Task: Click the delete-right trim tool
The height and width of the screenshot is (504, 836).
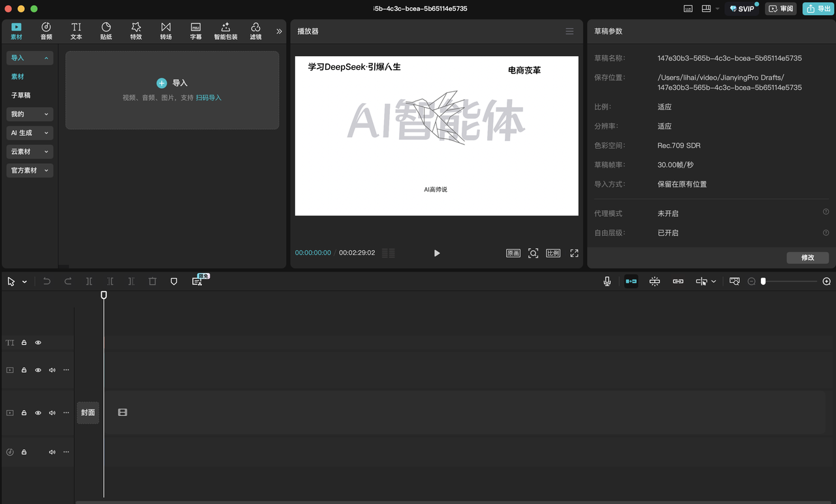Action: tap(131, 281)
